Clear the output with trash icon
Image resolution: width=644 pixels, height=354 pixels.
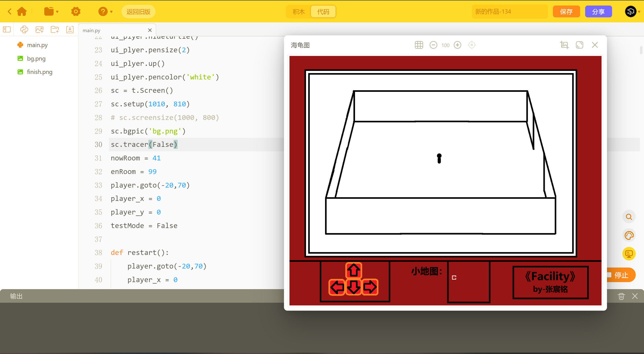click(621, 296)
